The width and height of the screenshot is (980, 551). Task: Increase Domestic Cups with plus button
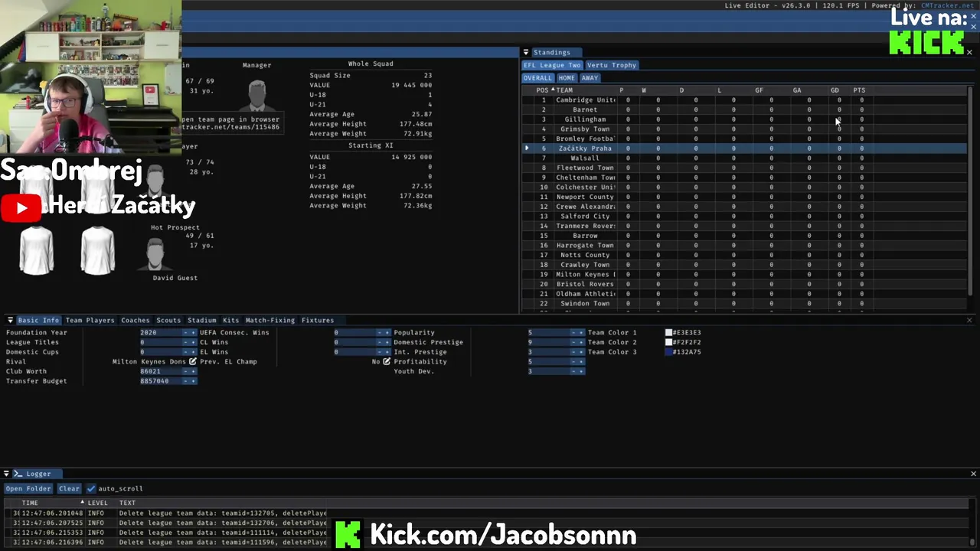pos(193,352)
